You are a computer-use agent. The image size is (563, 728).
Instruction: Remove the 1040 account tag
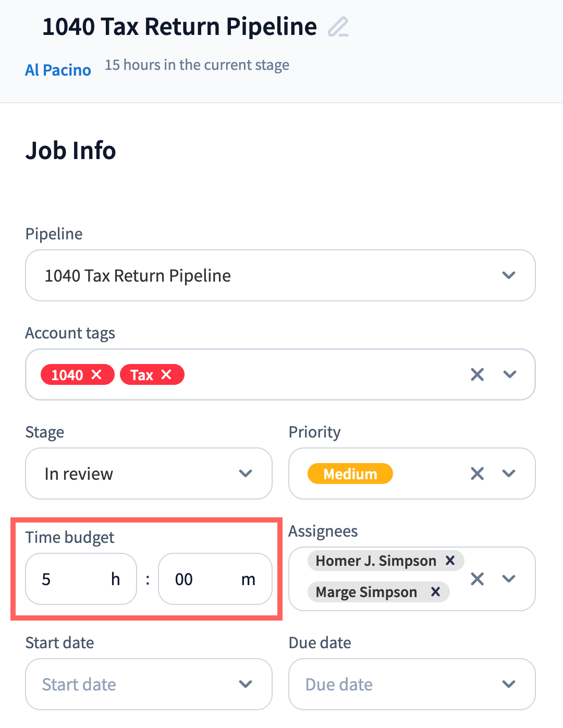(x=96, y=374)
